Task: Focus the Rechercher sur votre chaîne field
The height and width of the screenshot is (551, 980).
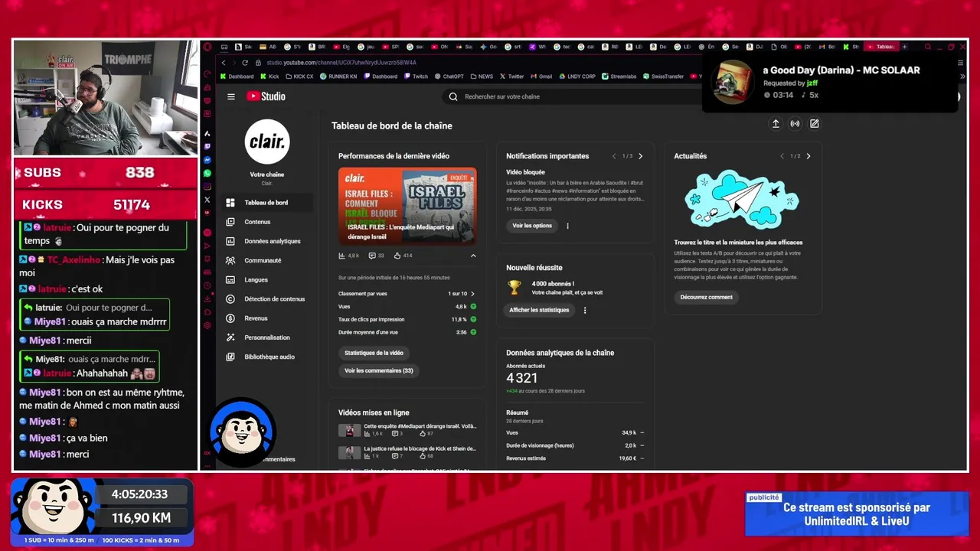Action: tap(574, 96)
